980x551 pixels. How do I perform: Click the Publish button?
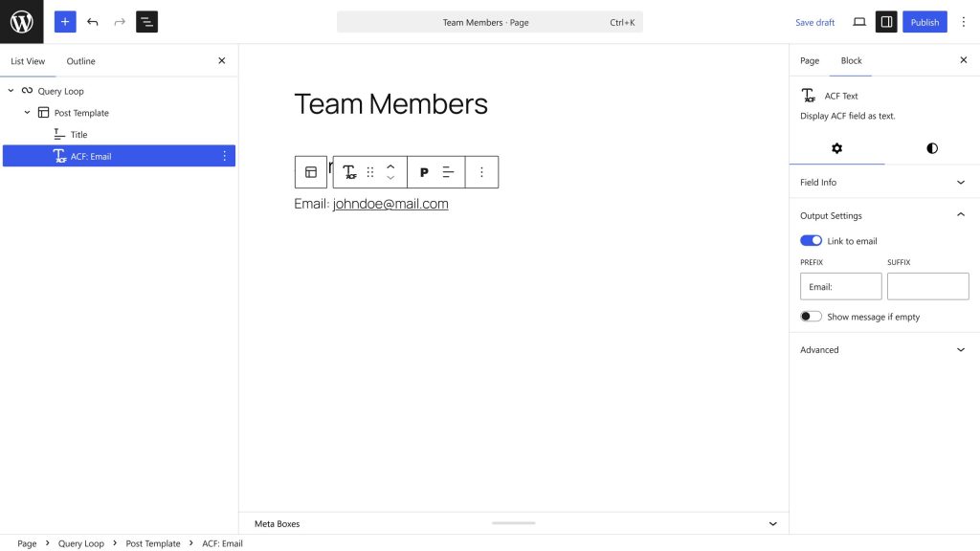pyautogui.click(x=924, y=23)
